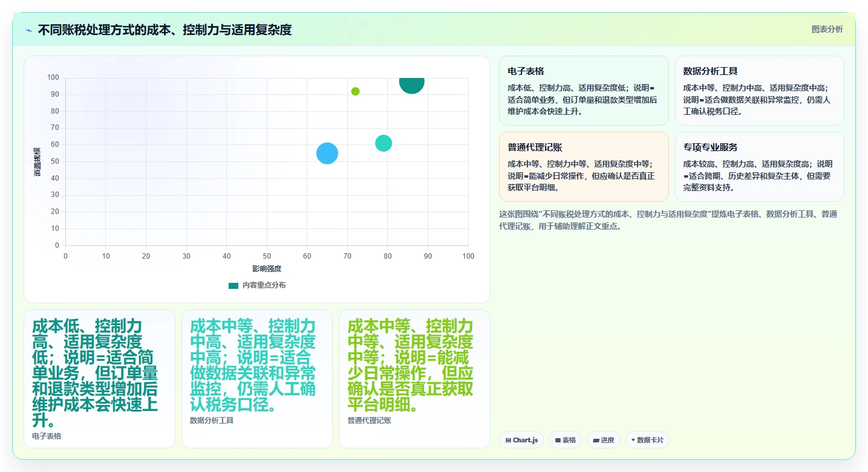Click the 内容重点分布 legend label
The width and height of the screenshot is (868, 472).
(x=264, y=285)
